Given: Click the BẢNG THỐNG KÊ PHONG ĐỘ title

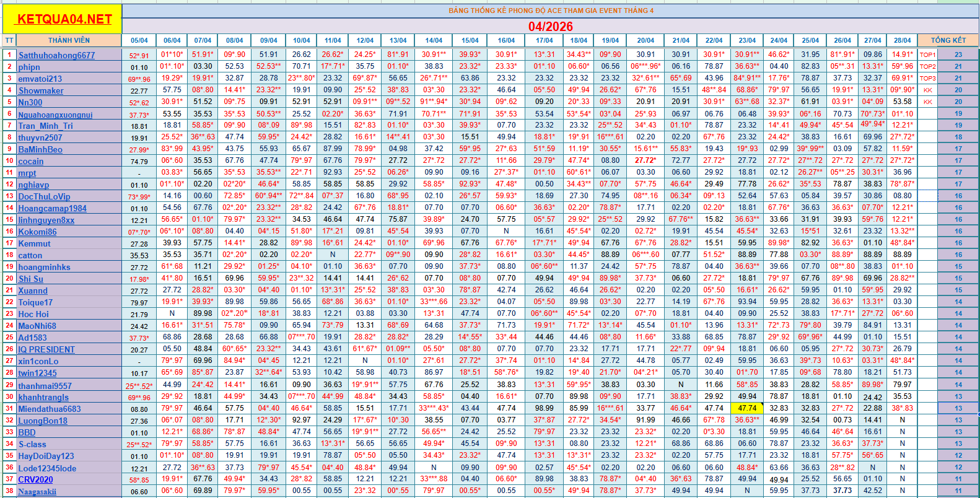Looking at the screenshot, I should pos(551,11).
